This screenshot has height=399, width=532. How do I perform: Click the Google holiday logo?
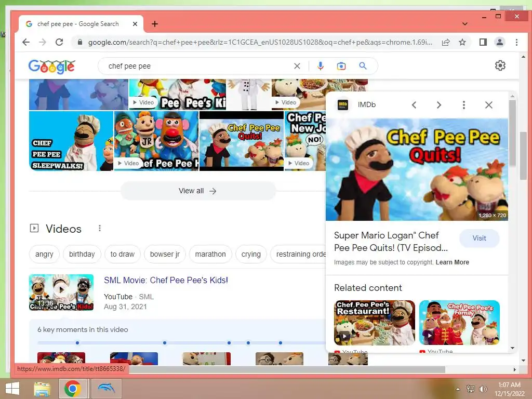(51, 66)
